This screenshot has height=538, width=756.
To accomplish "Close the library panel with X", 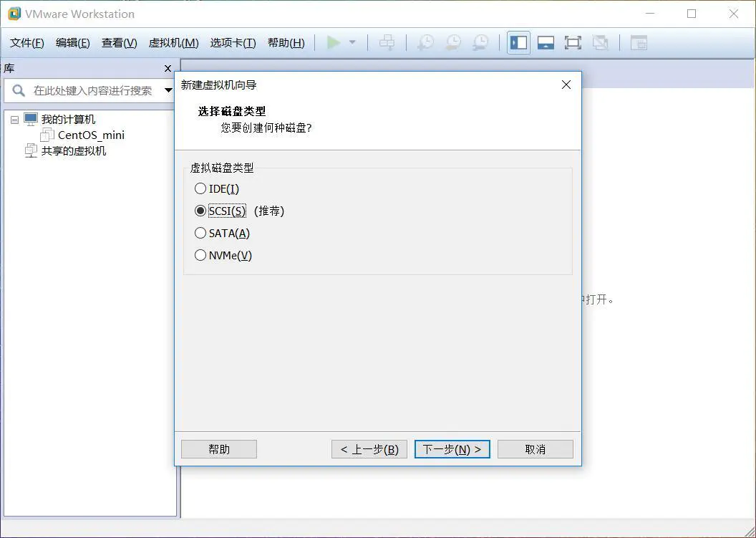I will tap(168, 69).
